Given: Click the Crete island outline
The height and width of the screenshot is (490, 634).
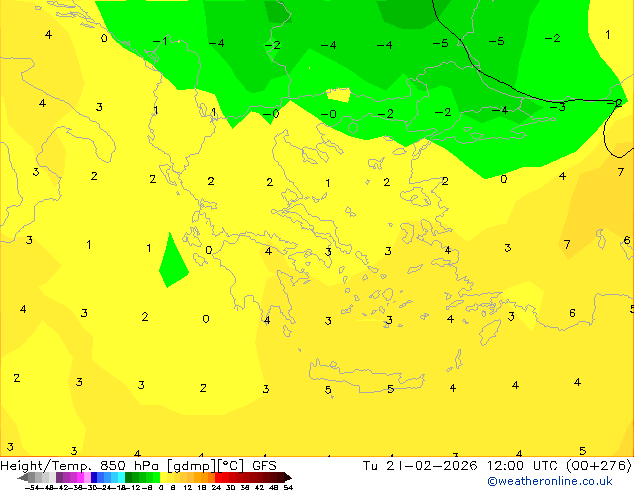Looking at the screenshot, I should click(x=366, y=376).
